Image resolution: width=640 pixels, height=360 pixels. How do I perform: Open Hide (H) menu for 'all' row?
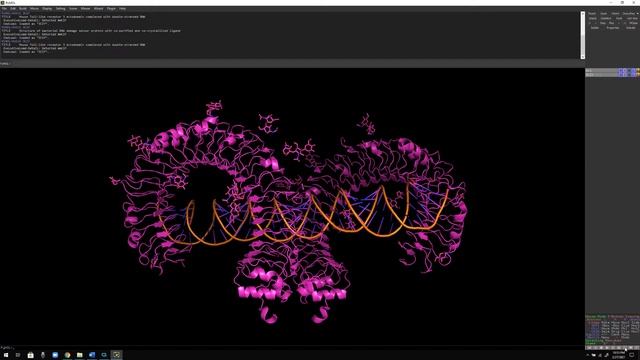[x=629, y=71]
